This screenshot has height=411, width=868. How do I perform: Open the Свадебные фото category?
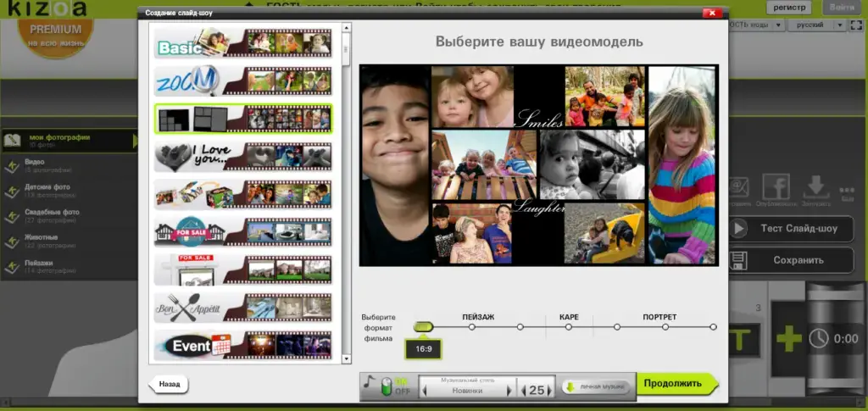53,213
